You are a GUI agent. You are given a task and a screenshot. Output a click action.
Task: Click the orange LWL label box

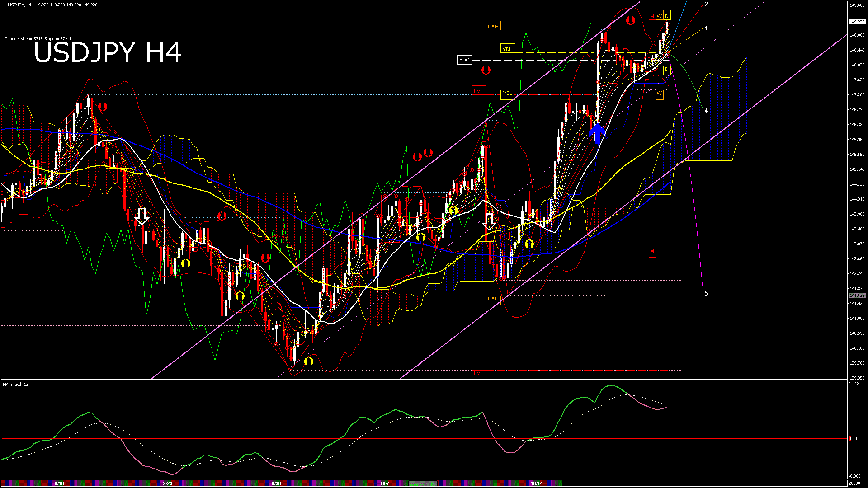point(493,299)
